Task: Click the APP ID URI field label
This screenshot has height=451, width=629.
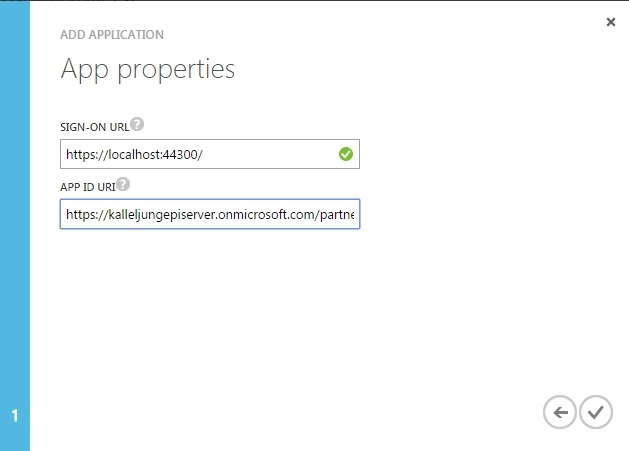Action: pyautogui.click(x=87, y=186)
